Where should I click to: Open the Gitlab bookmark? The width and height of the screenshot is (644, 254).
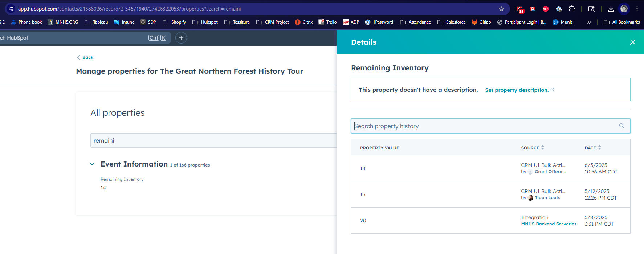481,22
